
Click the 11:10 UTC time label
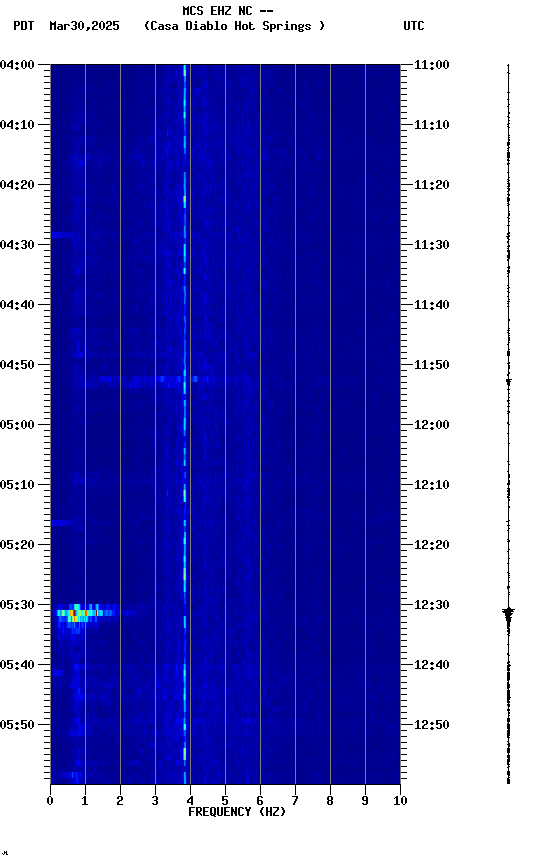432,125
